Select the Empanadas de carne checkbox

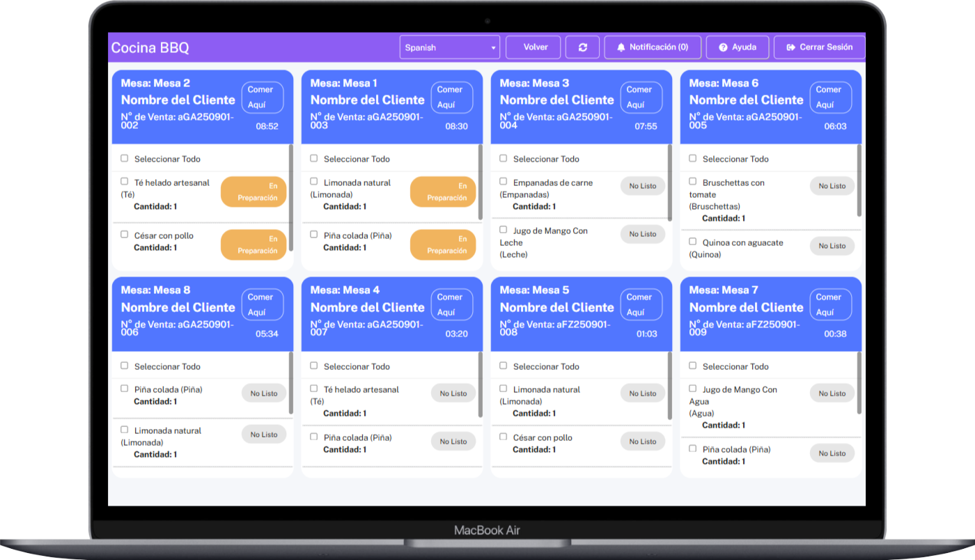[x=504, y=182]
